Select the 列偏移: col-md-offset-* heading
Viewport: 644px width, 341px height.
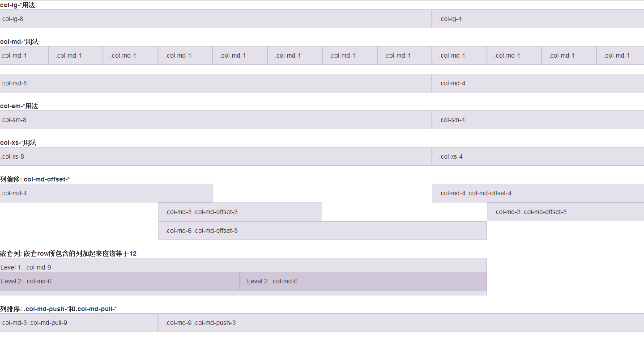[x=35, y=179]
